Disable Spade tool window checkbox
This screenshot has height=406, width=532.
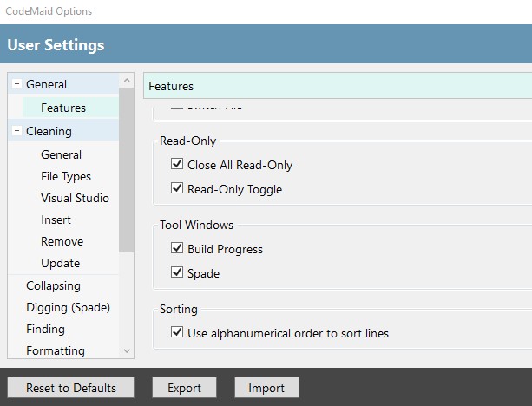click(x=177, y=272)
